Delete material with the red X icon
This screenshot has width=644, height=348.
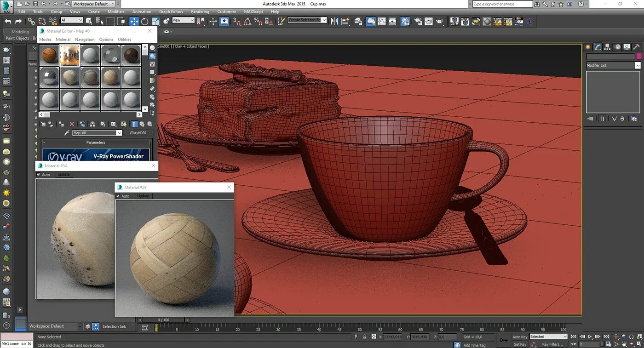coord(72,124)
